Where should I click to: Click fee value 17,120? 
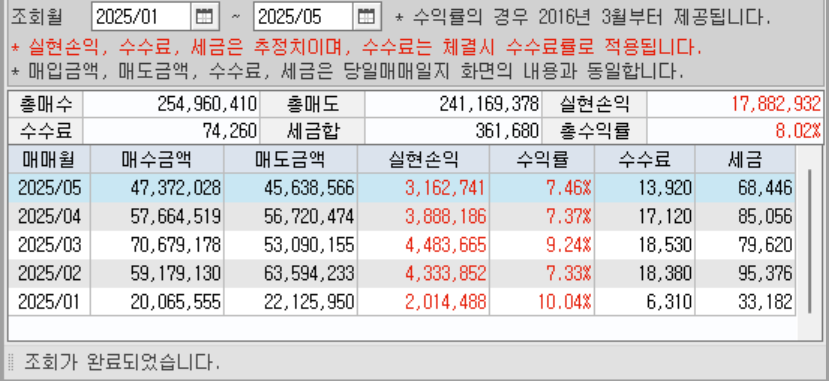[665, 216]
